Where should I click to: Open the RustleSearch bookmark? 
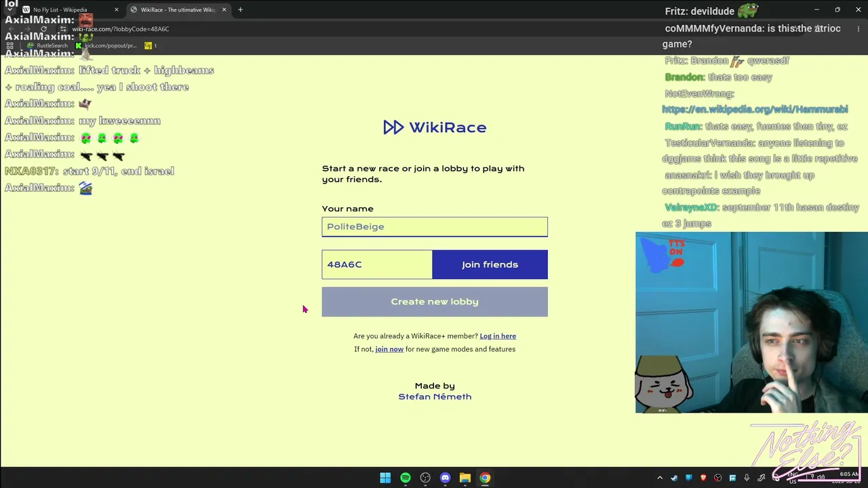click(47, 45)
